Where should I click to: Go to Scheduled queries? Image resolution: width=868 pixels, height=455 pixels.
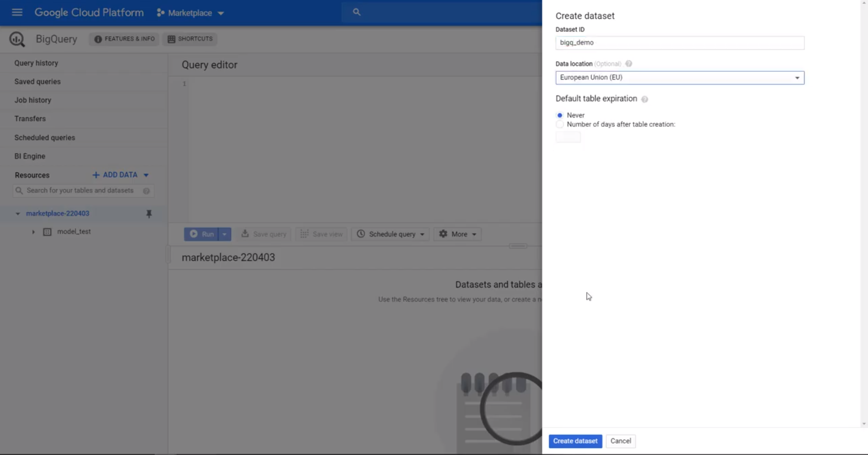tap(44, 137)
